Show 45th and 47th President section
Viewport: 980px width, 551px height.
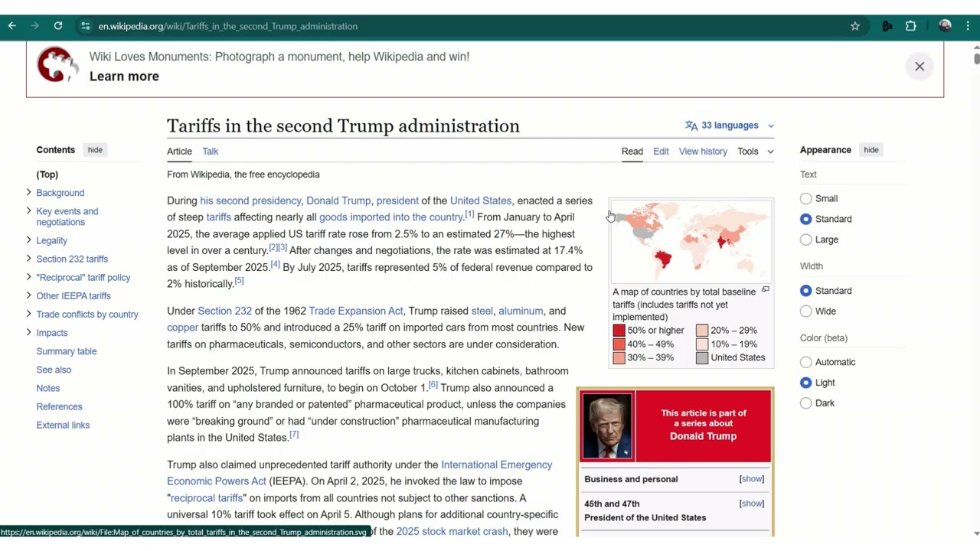click(751, 504)
